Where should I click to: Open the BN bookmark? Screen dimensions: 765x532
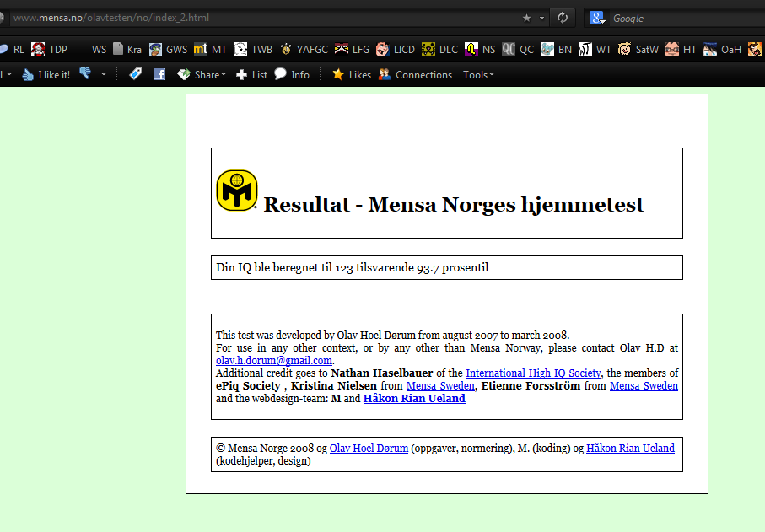tap(556, 49)
